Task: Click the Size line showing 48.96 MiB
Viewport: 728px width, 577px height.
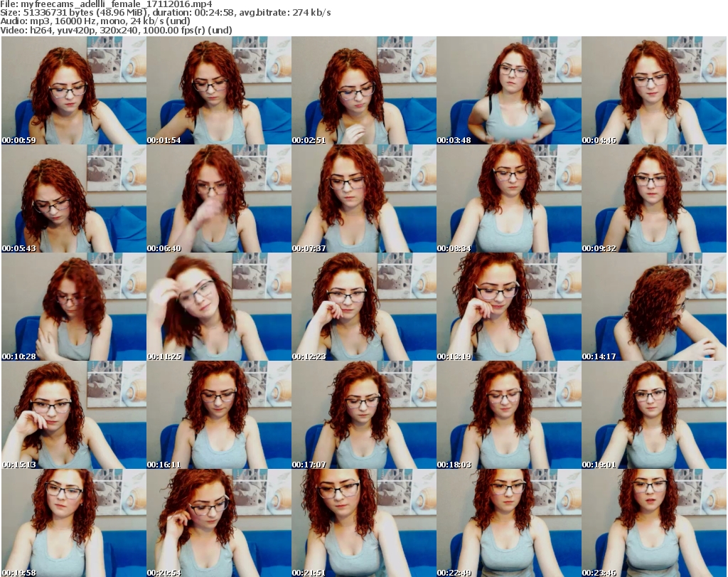Action: [165, 13]
